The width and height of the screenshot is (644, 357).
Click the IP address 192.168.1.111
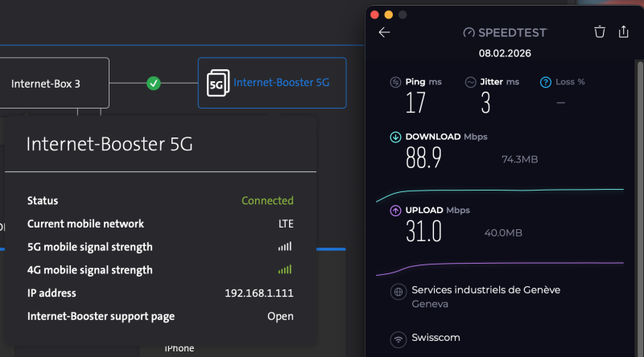pyautogui.click(x=258, y=293)
